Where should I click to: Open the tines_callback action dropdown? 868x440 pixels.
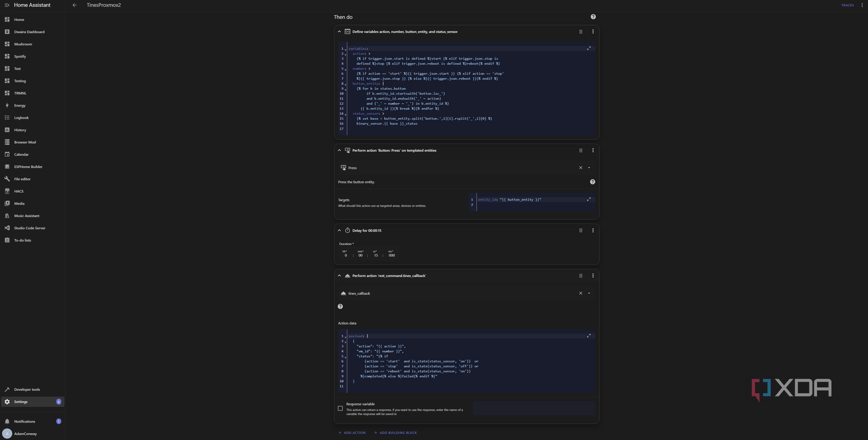point(589,294)
